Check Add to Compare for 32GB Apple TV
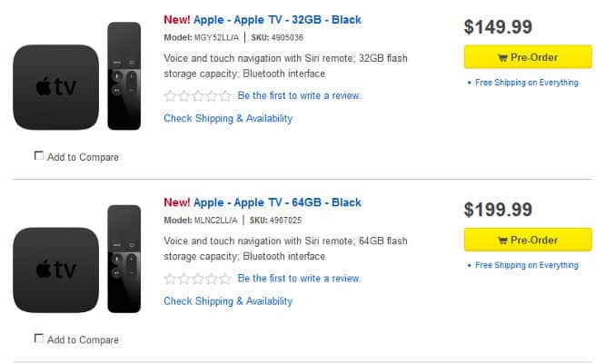The width and height of the screenshot is (605, 364). point(38,156)
